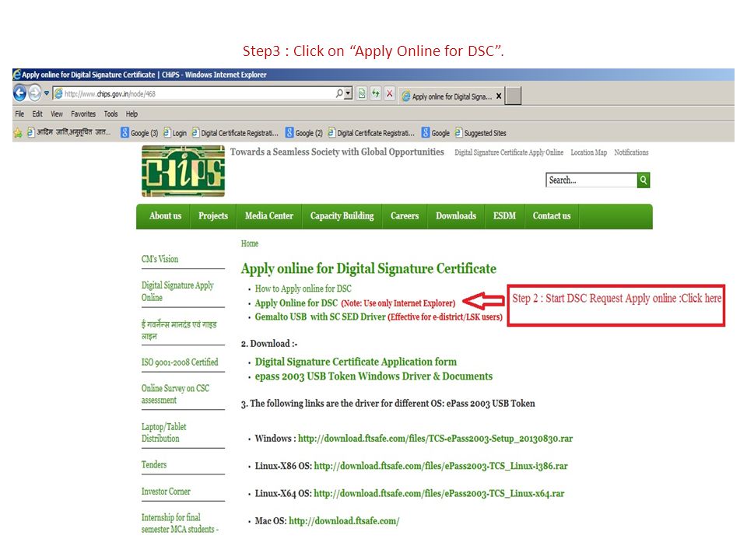Click the compatibility view icon
The image size is (747, 560).
coord(362,93)
